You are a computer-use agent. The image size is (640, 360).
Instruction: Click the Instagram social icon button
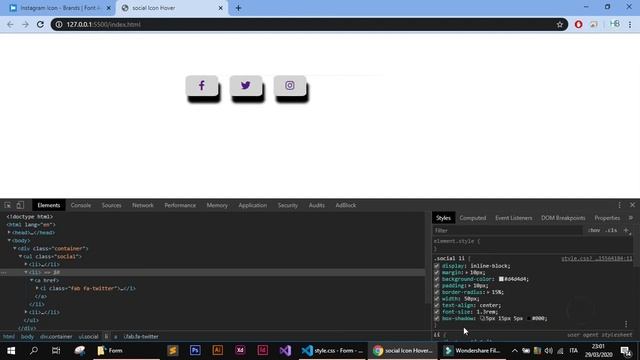click(x=290, y=86)
